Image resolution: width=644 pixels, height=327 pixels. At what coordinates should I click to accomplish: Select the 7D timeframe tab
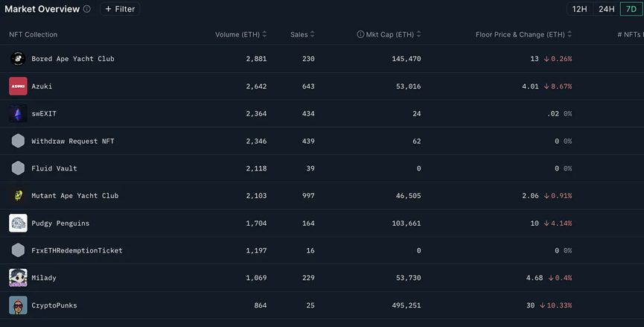tap(630, 9)
